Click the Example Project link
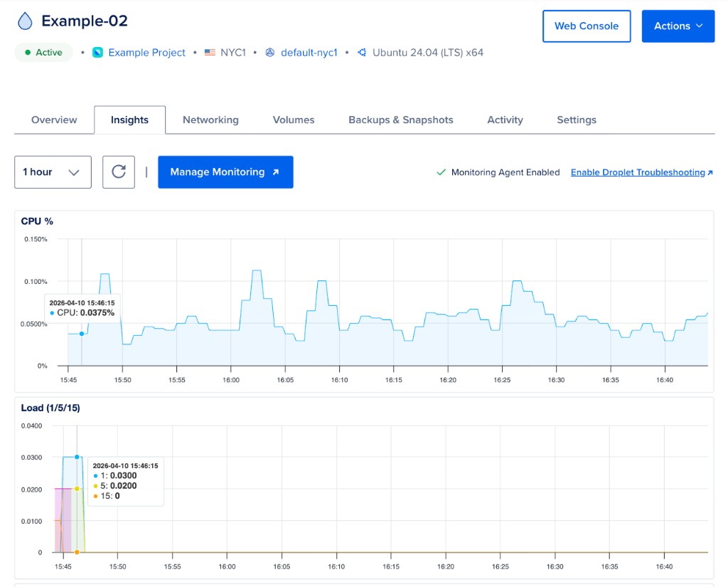The image size is (728, 587). (146, 53)
